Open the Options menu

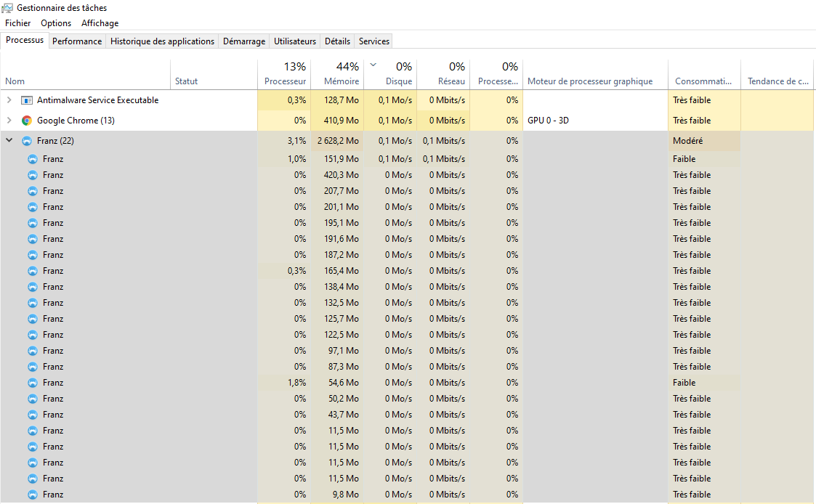(56, 23)
